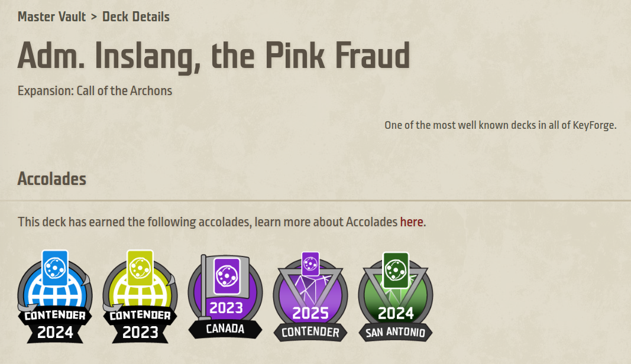Click the Master Vault breadcrumb link
Viewport: 631px width, 364px height.
51,17
